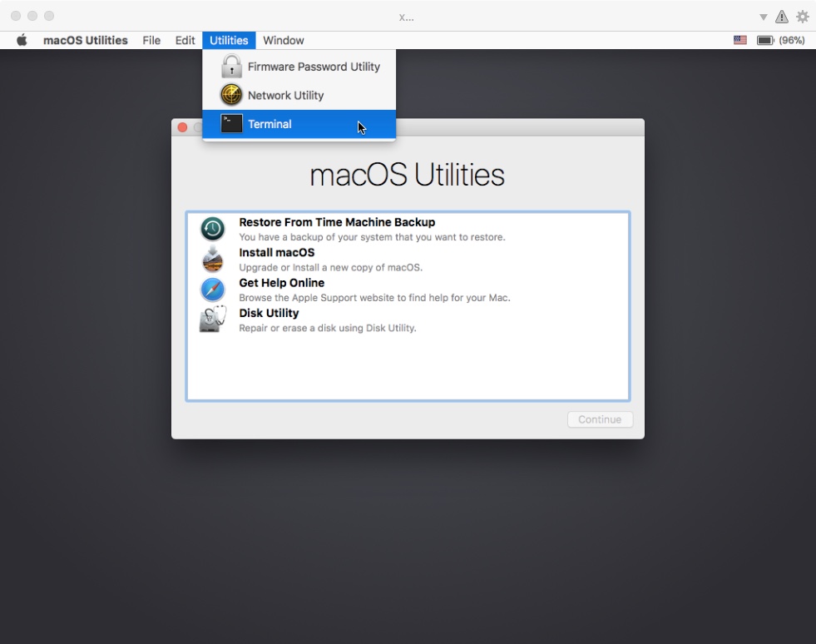
Task: Choose Network Utility menu entry
Action: pyautogui.click(x=299, y=96)
